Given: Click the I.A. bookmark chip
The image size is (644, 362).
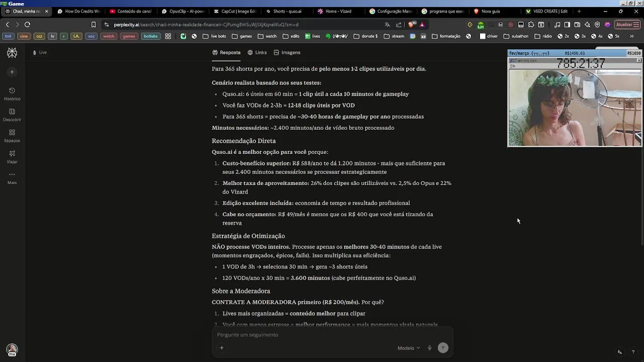Looking at the screenshot, I should (76, 36).
